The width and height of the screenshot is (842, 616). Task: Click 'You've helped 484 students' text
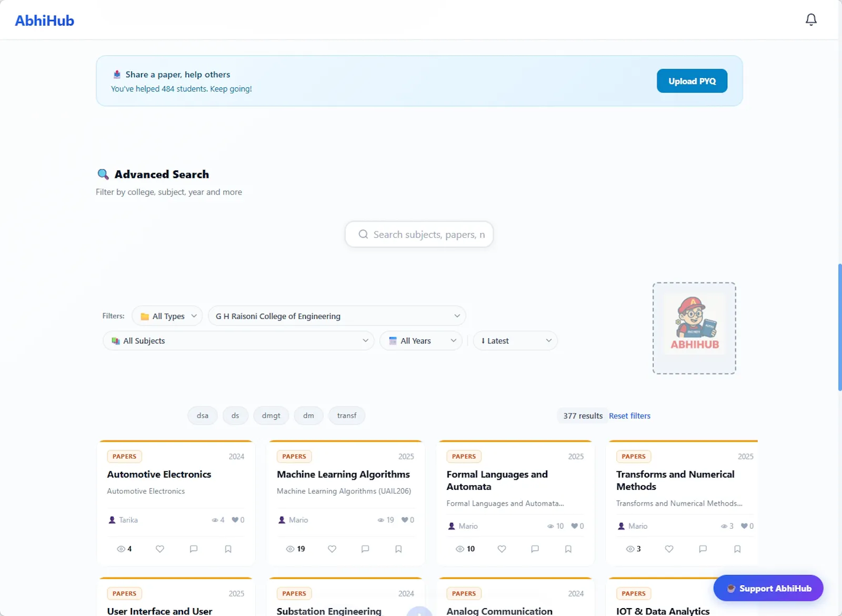tap(181, 89)
